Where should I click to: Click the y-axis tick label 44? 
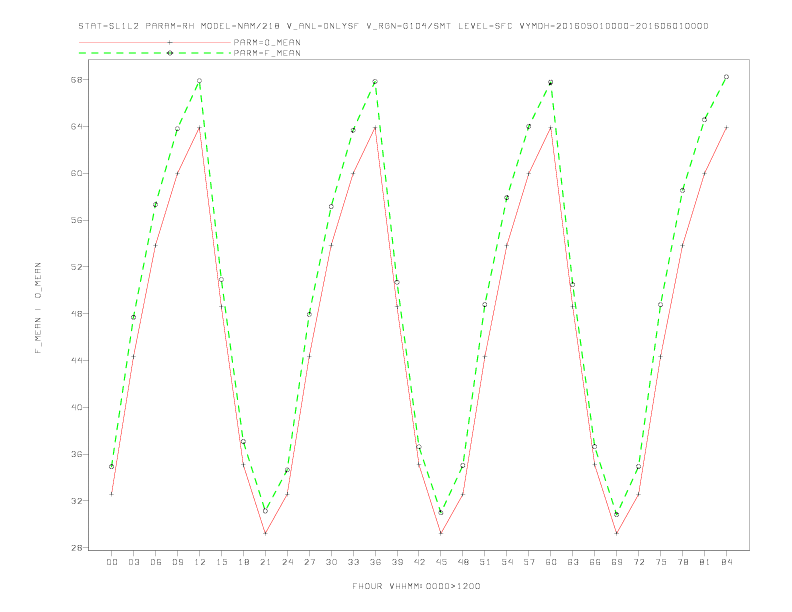point(76,361)
